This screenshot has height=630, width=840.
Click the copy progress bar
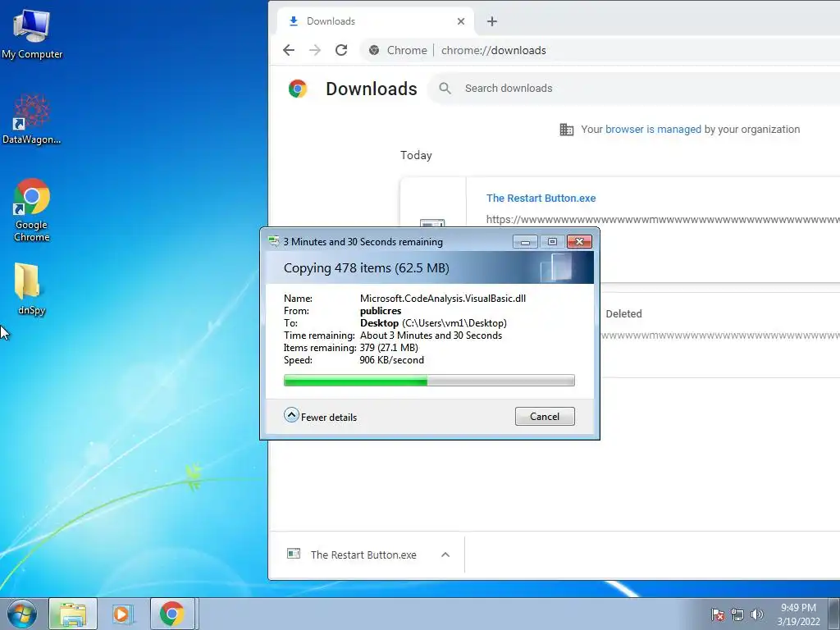pos(429,381)
